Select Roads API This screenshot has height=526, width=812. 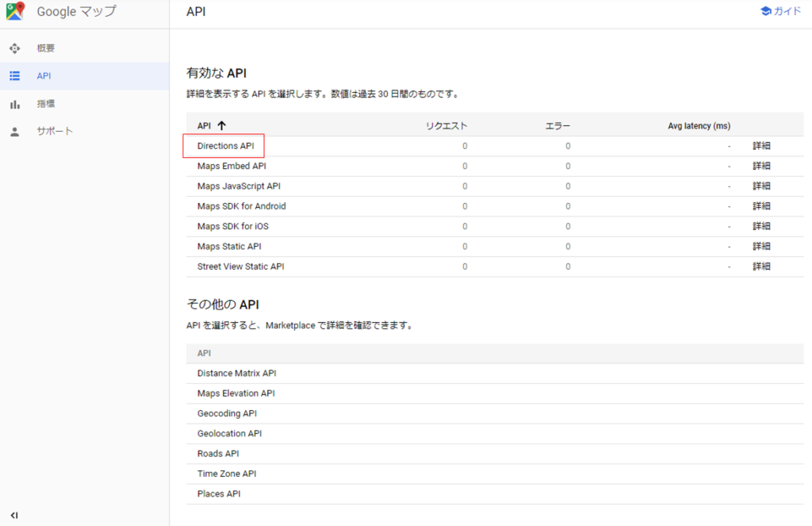coord(218,454)
